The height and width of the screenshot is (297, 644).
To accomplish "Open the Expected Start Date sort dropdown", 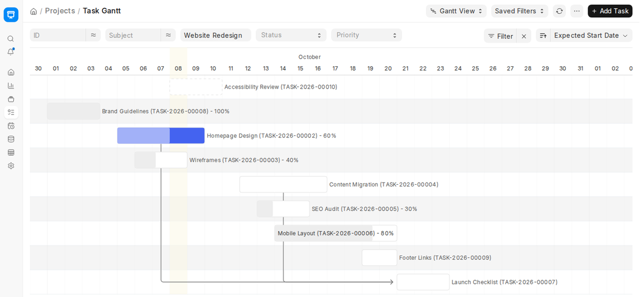I will pos(591,36).
